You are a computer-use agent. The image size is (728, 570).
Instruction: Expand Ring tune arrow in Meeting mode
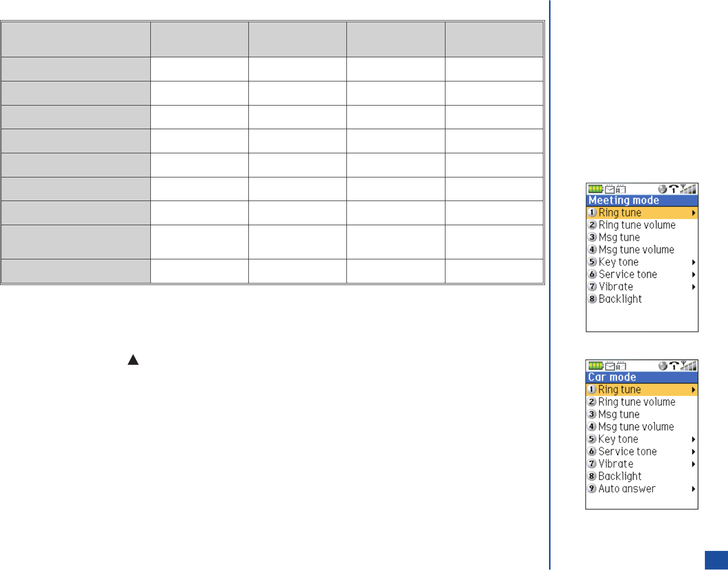[693, 213]
